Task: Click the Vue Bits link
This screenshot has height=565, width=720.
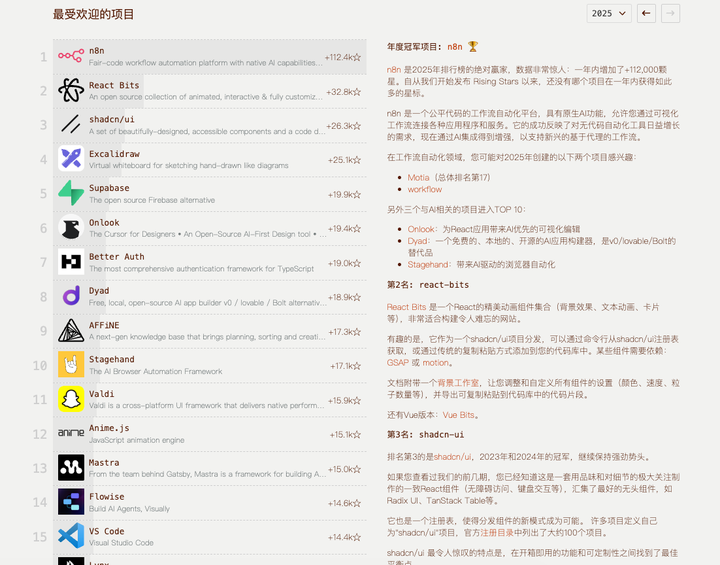Action: click(459, 415)
